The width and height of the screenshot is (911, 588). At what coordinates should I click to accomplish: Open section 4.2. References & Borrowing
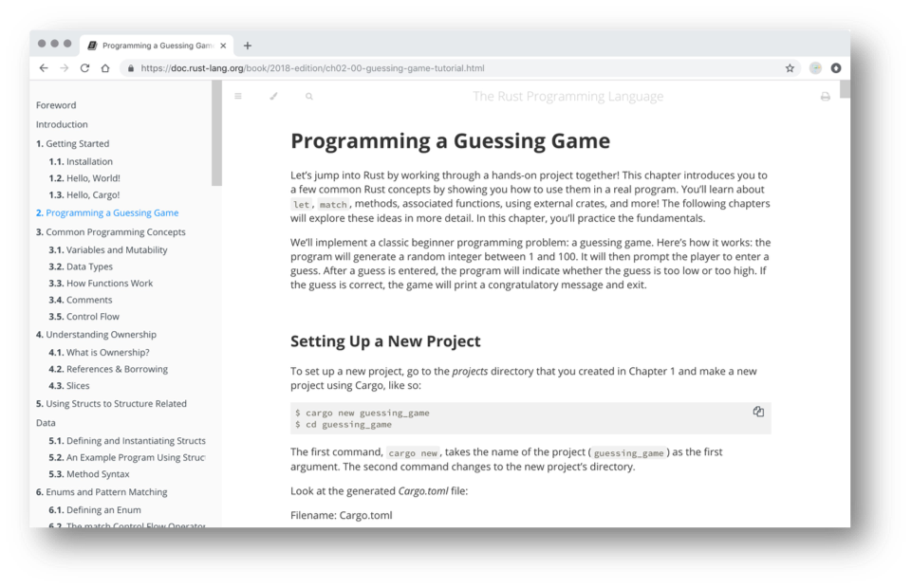(x=108, y=369)
